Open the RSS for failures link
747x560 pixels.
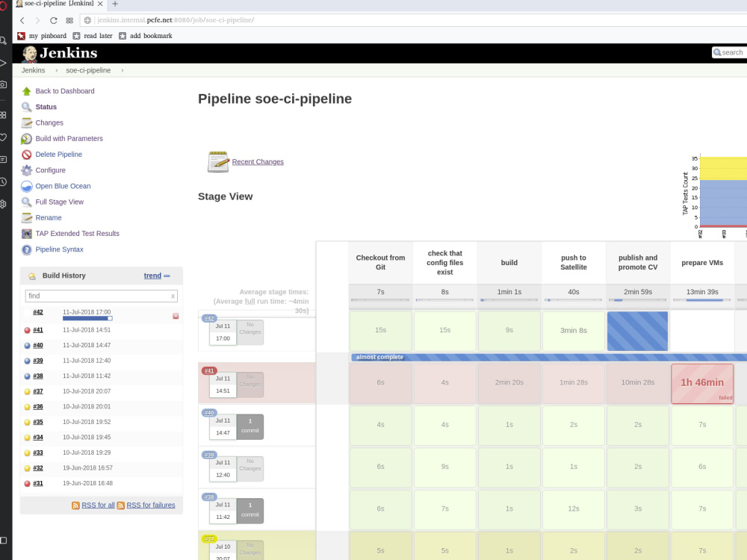click(151, 505)
